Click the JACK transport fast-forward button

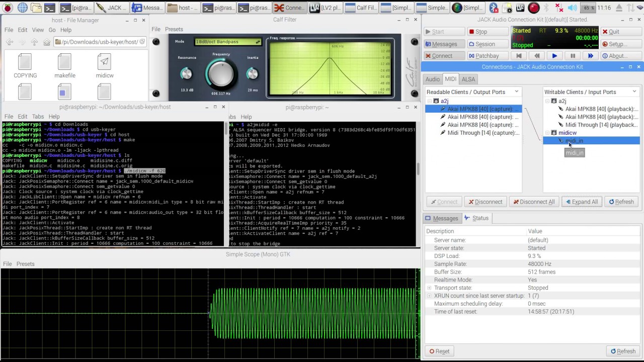591,56
